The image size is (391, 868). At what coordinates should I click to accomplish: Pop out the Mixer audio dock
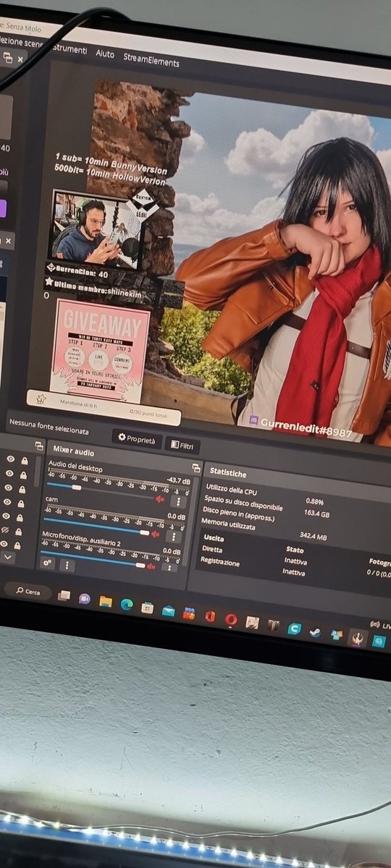click(x=196, y=468)
